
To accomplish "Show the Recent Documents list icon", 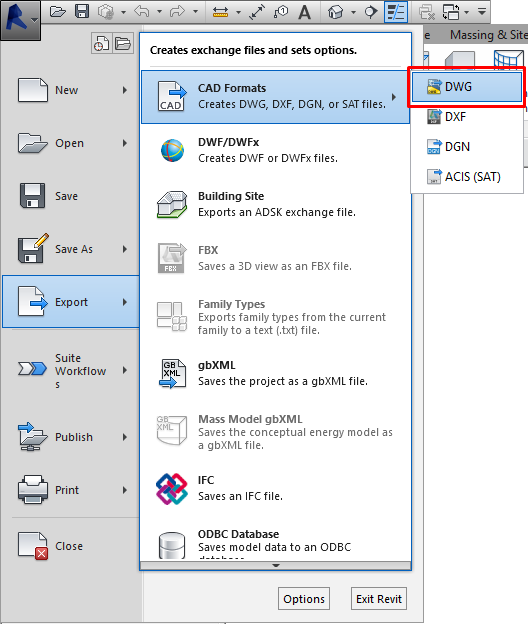I will click(x=101, y=43).
